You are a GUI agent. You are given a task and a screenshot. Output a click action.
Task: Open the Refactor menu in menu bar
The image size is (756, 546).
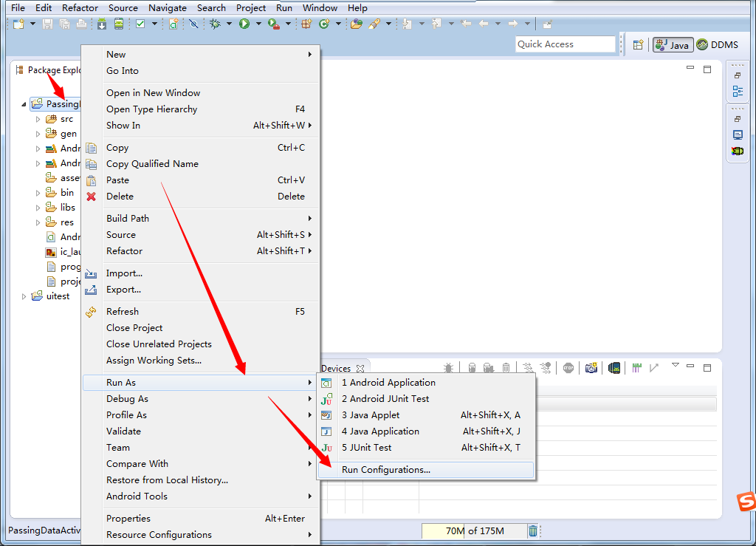[x=80, y=7]
